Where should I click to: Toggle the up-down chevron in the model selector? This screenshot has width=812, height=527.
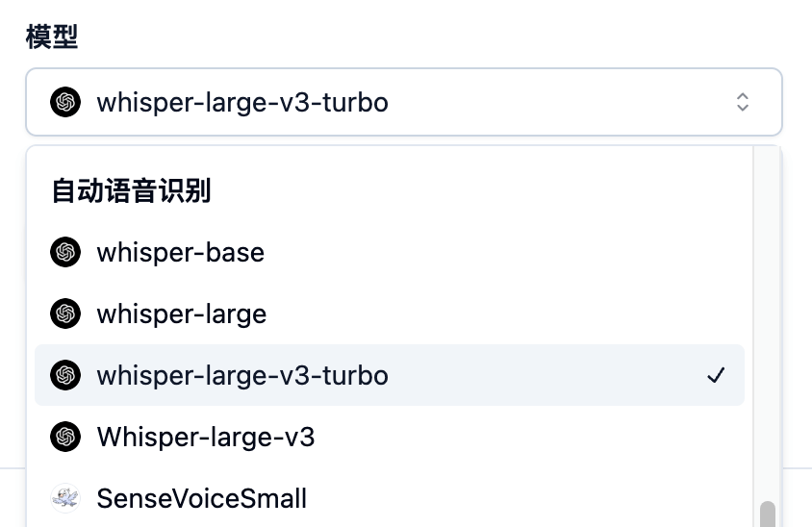[x=742, y=102]
